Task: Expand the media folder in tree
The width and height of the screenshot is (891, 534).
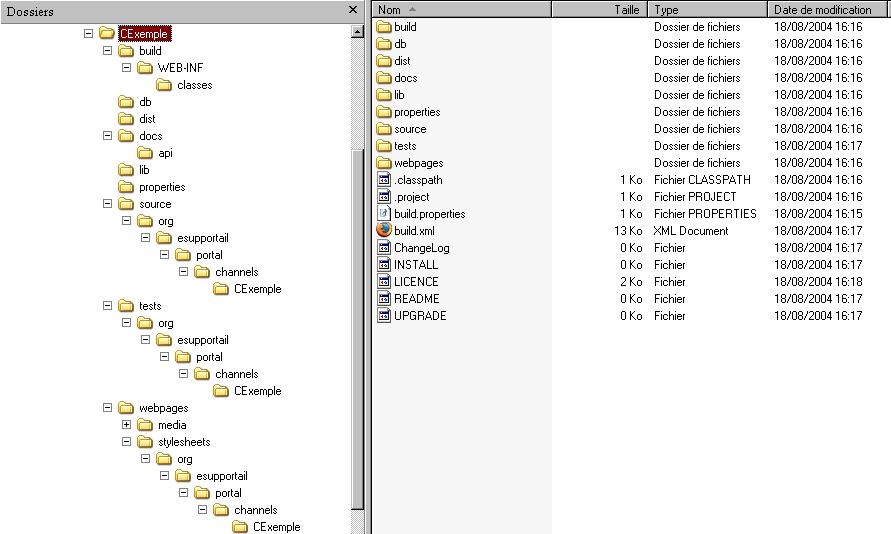Action: point(127,425)
